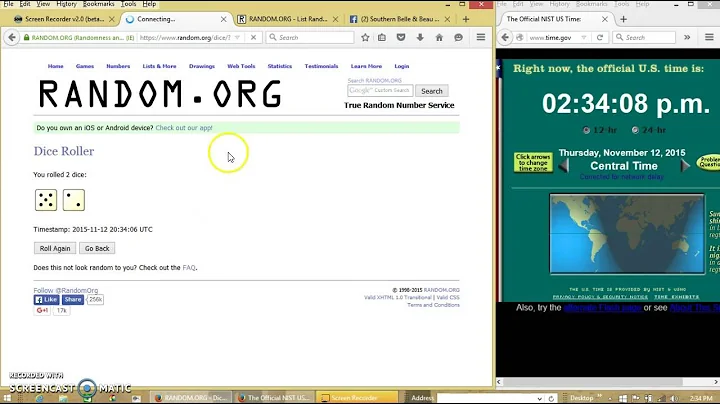720x404 pixels.
Task: Close the Southern Belle & Beau Facebook tab
Action: click(447, 19)
